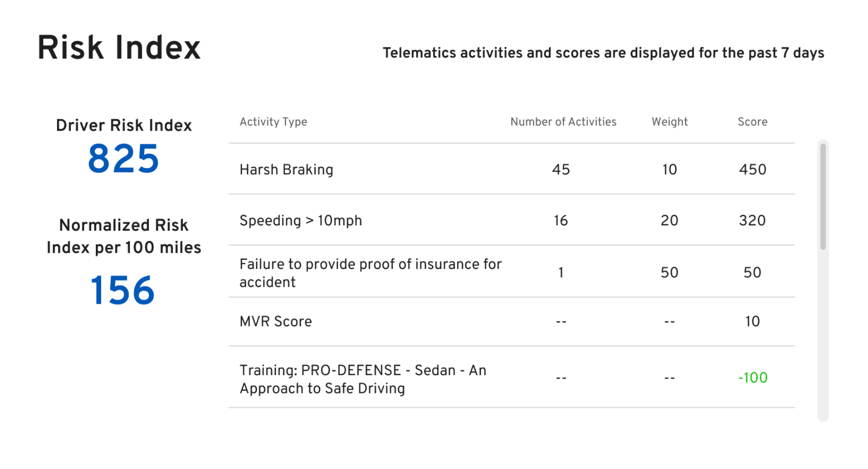Click the activity count 45 for Harsh Braking

coord(561,169)
